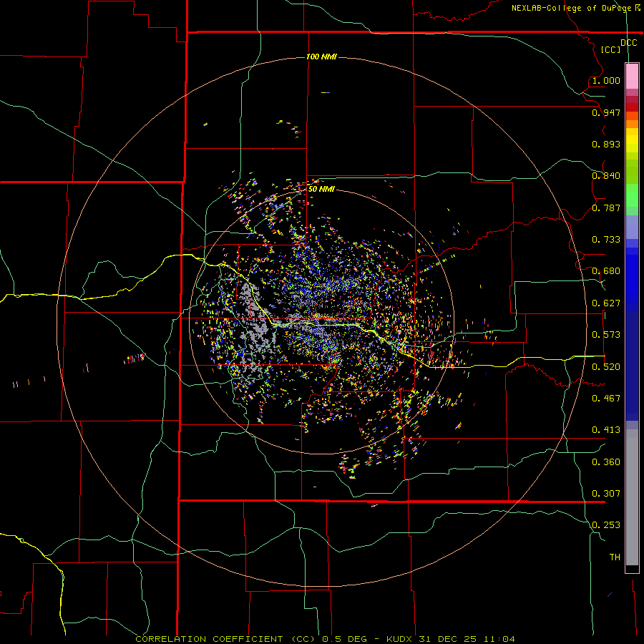Click the 0.680 color scale value
Viewport: 644px width, 644px height.
(606, 271)
